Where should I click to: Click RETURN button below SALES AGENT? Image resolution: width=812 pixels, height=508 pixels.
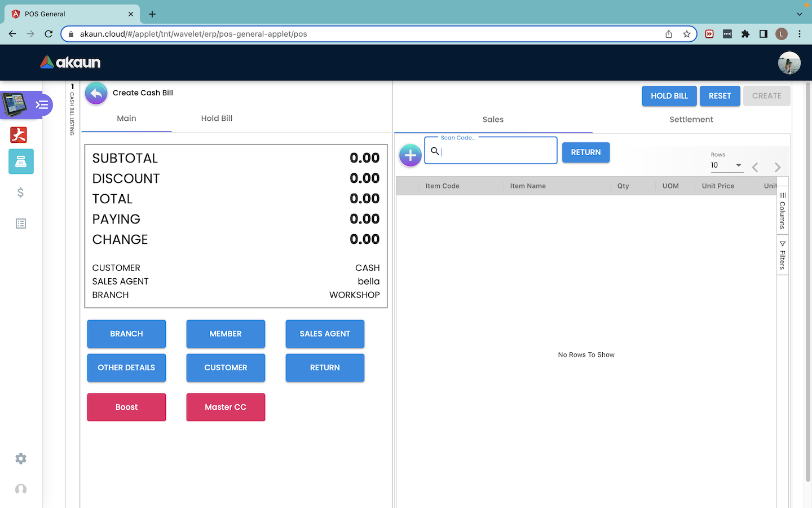click(325, 368)
